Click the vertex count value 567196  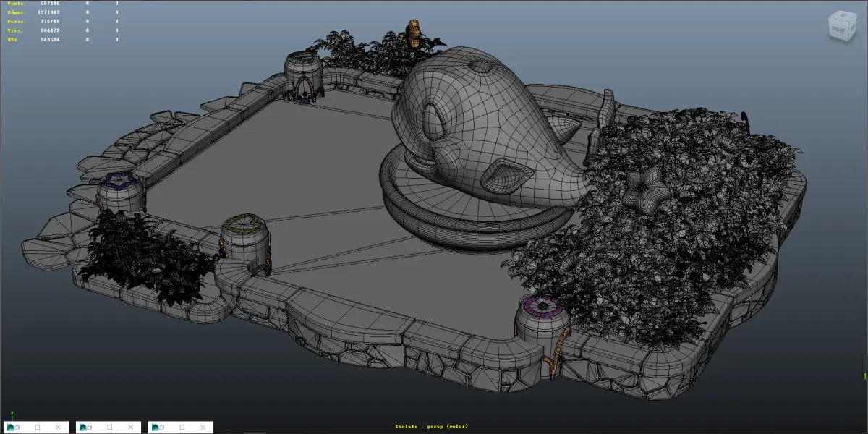pos(50,4)
